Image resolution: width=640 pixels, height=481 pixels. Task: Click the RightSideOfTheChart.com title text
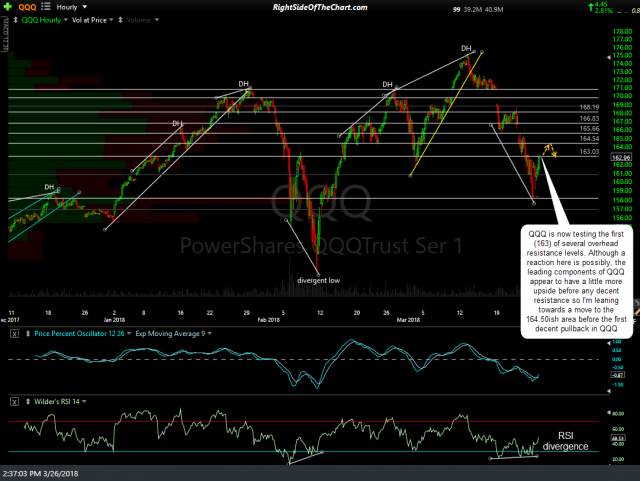tap(320, 7)
